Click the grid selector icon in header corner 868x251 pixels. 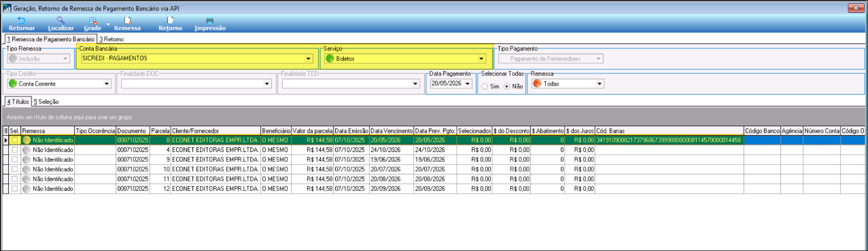tap(6, 130)
